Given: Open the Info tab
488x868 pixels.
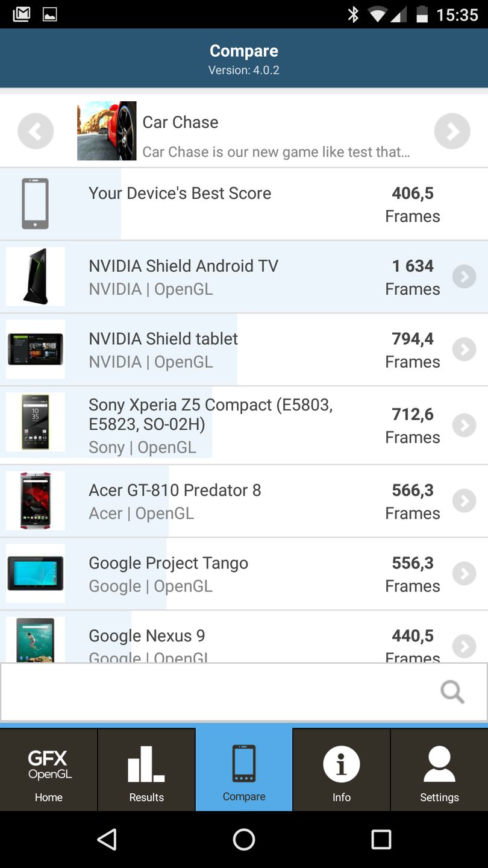Looking at the screenshot, I should click(x=342, y=770).
